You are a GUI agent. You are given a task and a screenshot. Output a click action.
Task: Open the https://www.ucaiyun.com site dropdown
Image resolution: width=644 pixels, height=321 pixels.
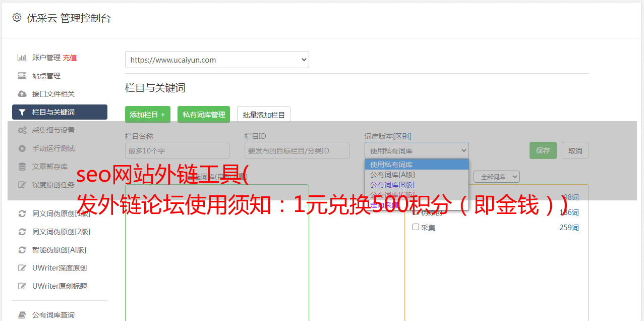click(x=217, y=60)
